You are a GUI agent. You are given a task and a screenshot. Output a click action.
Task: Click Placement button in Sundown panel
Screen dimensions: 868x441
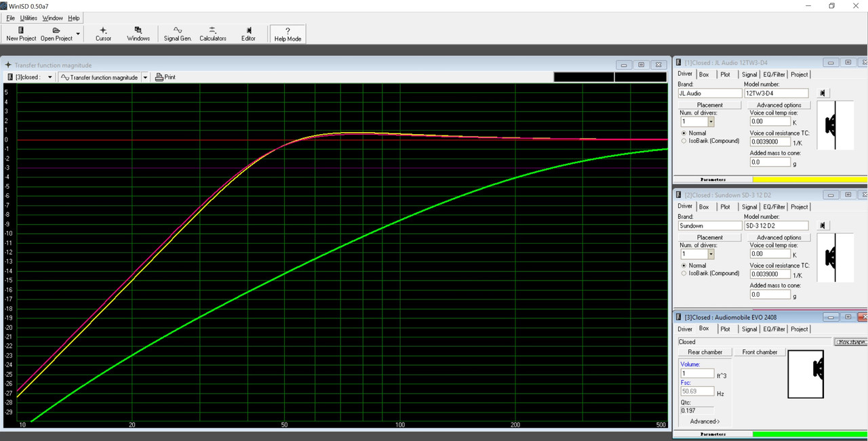710,238
